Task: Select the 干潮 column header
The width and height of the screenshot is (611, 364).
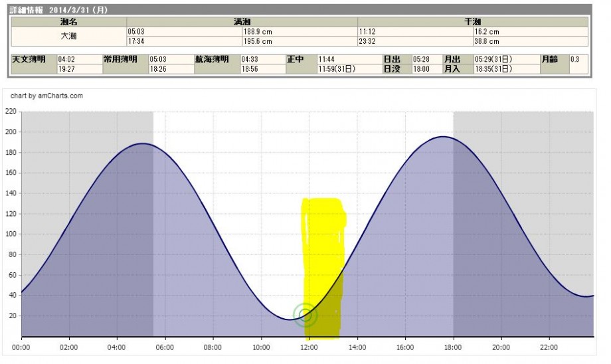Action: [x=473, y=22]
